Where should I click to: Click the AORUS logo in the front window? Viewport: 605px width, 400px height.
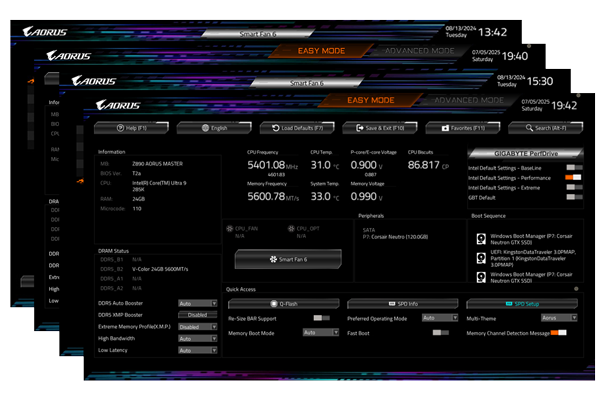(118, 105)
